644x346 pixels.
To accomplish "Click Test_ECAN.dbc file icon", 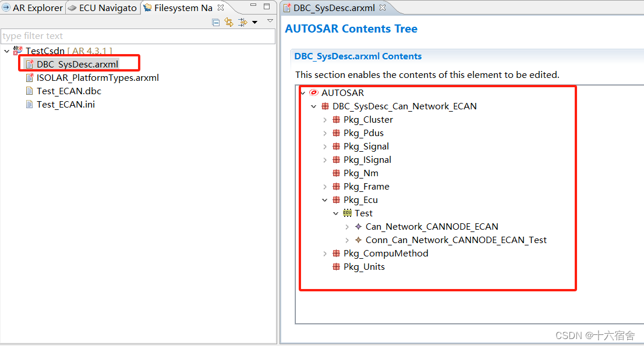I will pos(29,91).
